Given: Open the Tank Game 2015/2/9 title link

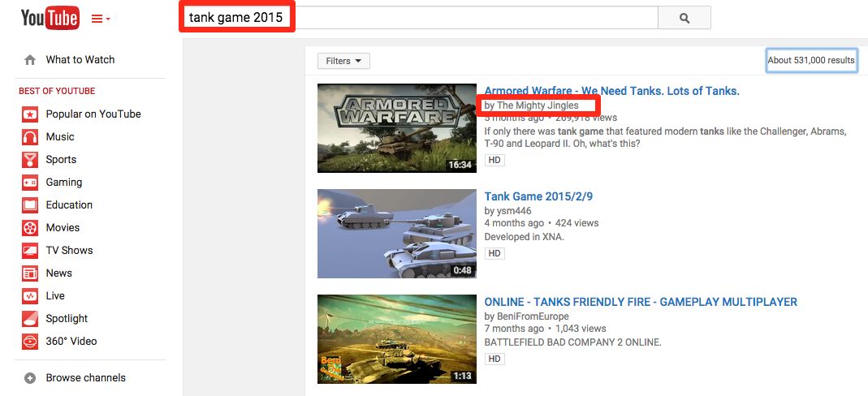Looking at the screenshot, I should pos(538,196).
